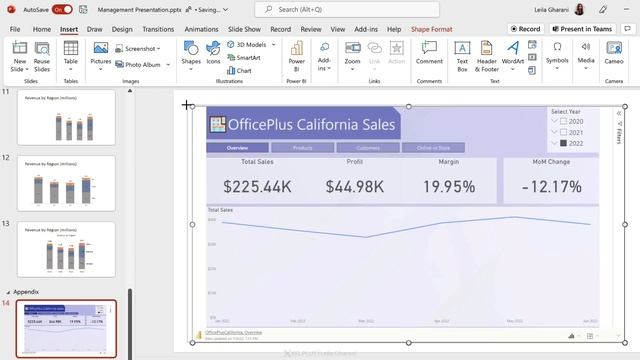The image size is (640, 360).
Task: Open the Shape Format tab
Action: (431, 29)
